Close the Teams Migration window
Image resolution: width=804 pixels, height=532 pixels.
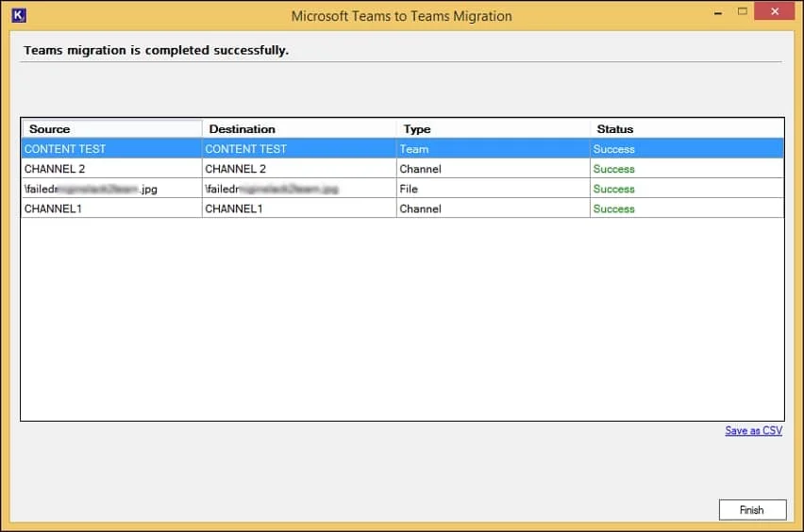(x=774, y=11)
